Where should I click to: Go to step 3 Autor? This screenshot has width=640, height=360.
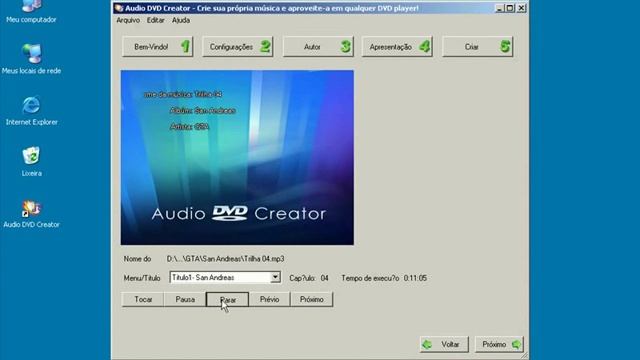pyautogui.click(x=318, y=47)
